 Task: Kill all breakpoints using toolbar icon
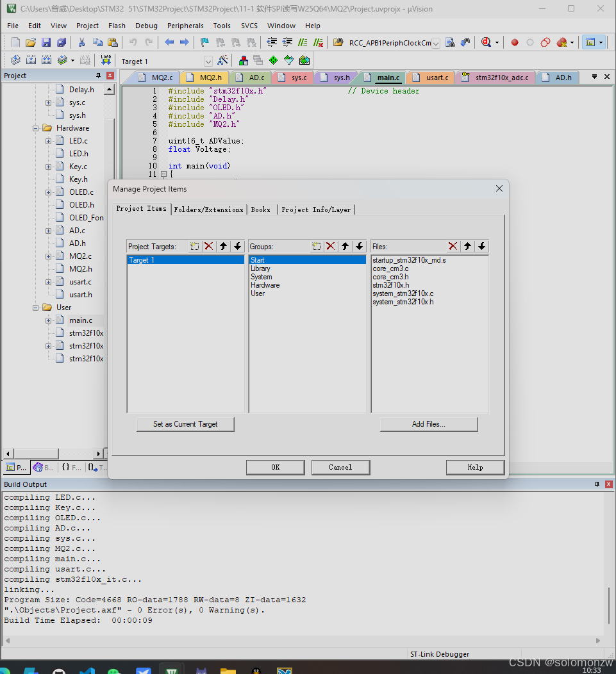tap(560, 44)
